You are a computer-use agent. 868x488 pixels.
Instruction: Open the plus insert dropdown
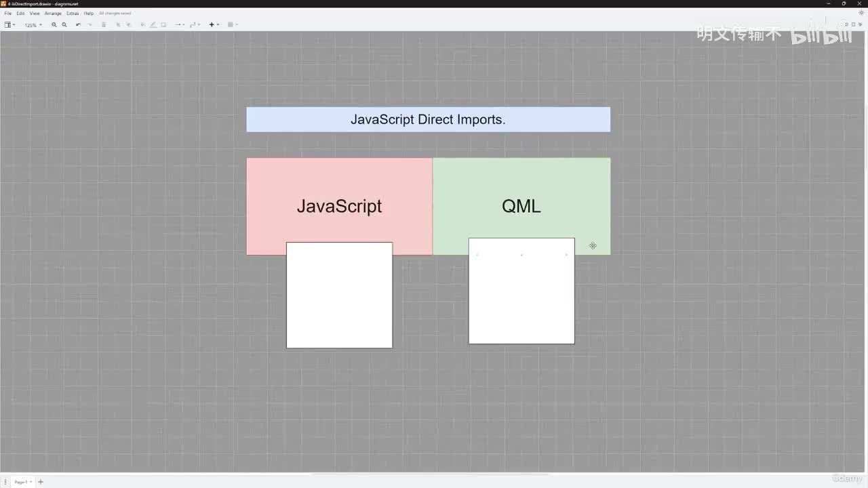click(x=214, y=24)
